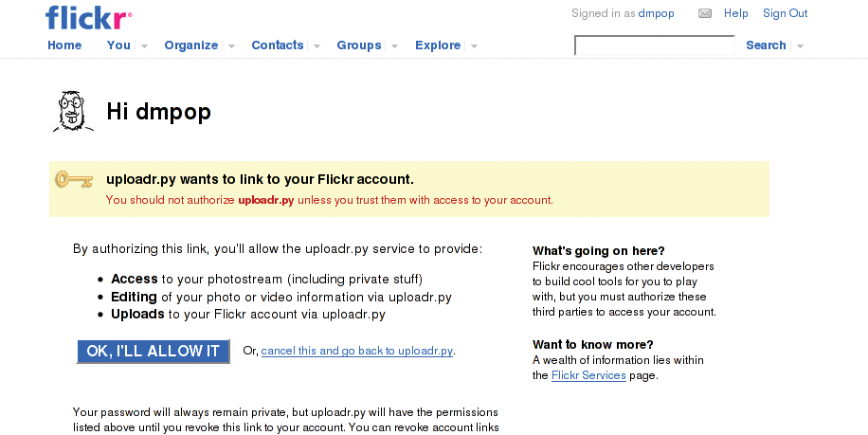Viewport: 868px width, 435px height.
Task: Focus the search text field
Action: coord(655,45)
